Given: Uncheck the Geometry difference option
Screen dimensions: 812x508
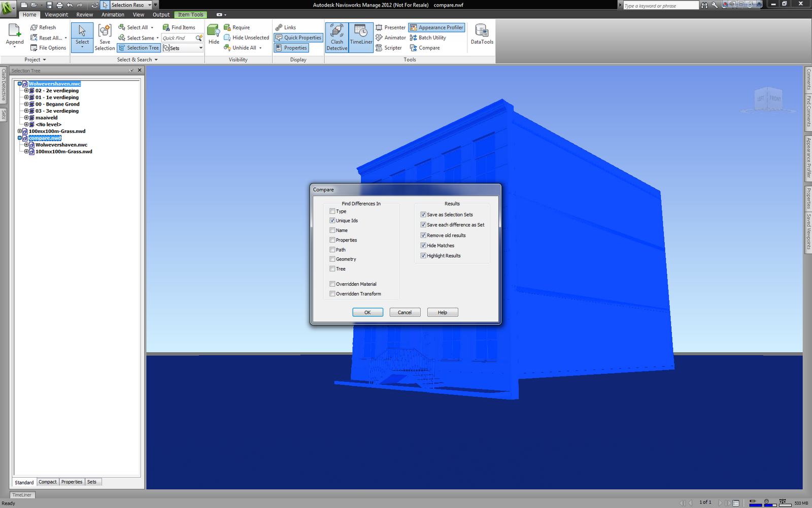Looking at the screenshot, I should click(332, 259).
